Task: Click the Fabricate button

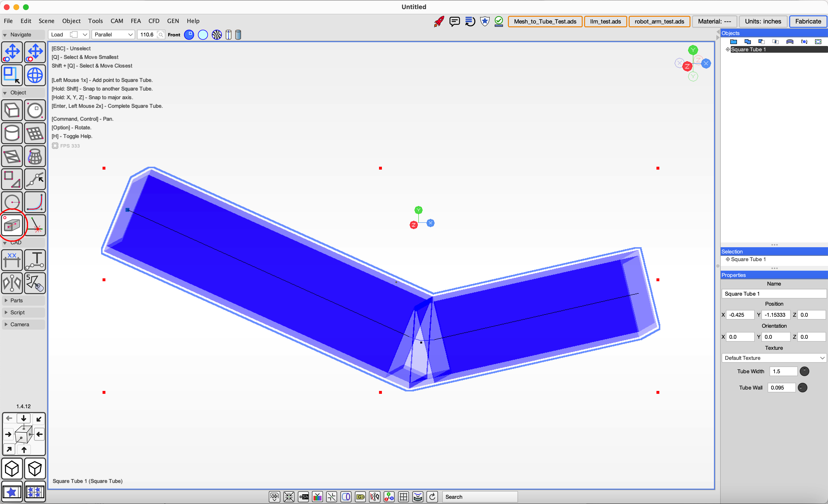Action: [808, 22]
